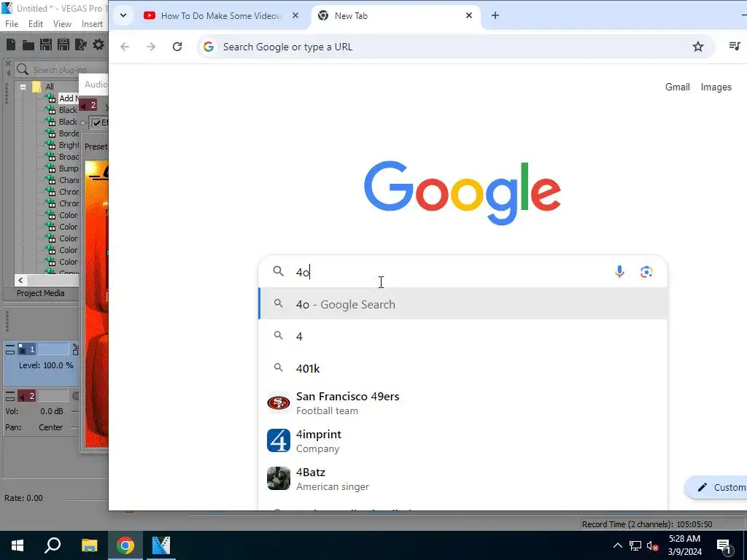The height and width of the screenshot is (560, 747).
Task: Open Insert menu in VEGAS
Action: [92, 24]
